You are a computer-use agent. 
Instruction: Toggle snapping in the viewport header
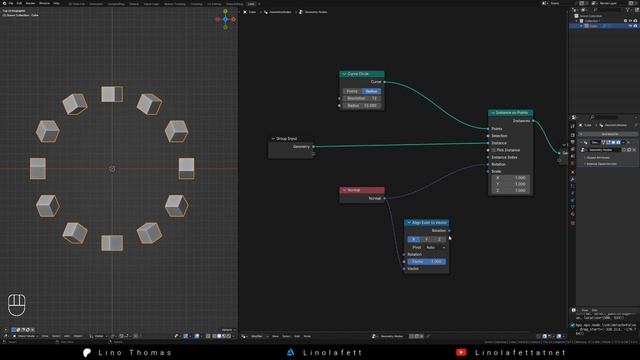tap(121, 336)
